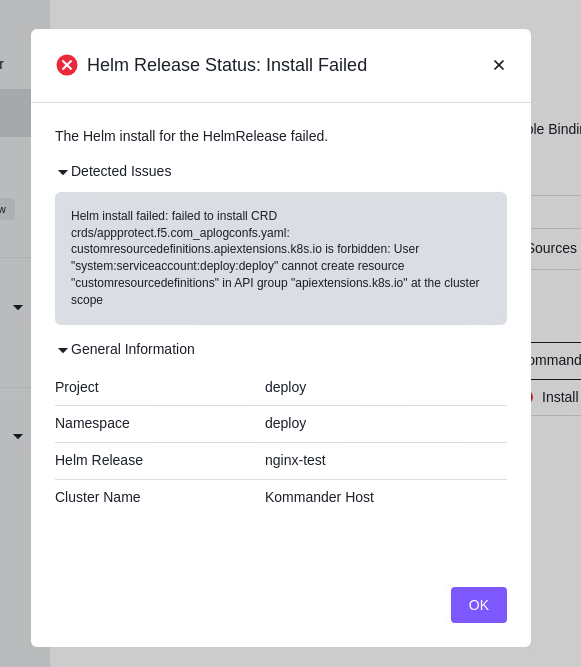Click the lower sidebar dropdown arrow behind dialog
Screen dimensions: 581x667
coord(18,436)
